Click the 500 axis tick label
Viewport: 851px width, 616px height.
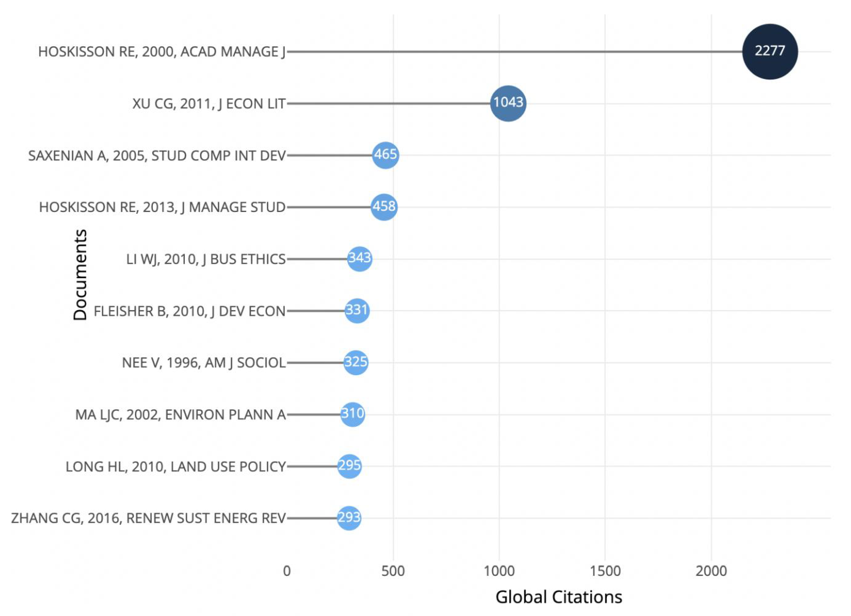pos(393,571)
